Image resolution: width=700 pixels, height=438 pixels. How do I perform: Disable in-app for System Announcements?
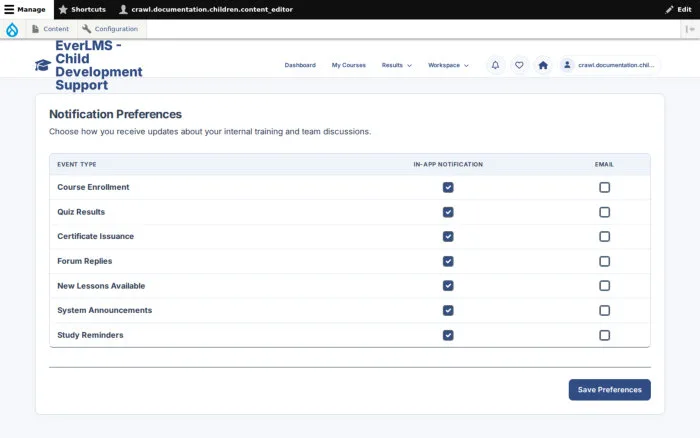pyautogui.click(x=448, y=310)
